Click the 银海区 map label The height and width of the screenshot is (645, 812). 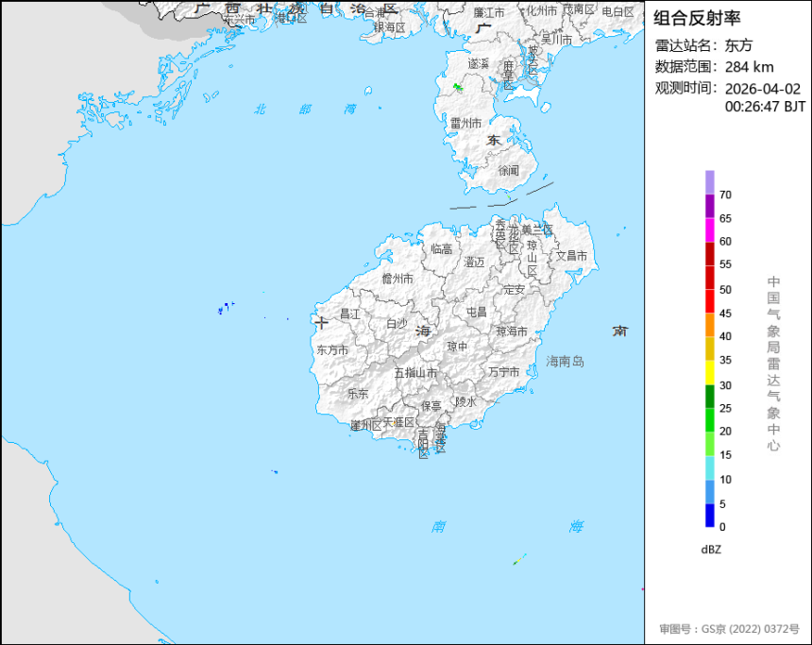tap(390, 27)
